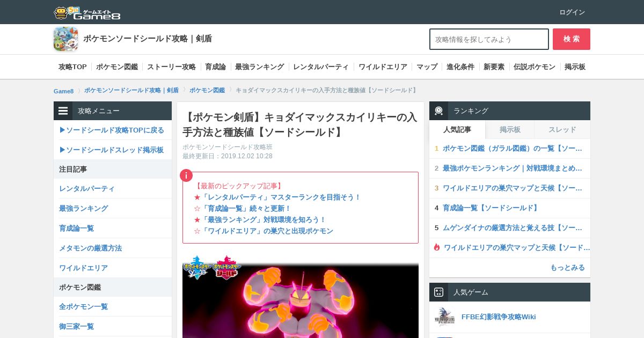Open ポケモン図鑑 in navigation bar
This screenshot has width=644, height=338.
point(117,67)
